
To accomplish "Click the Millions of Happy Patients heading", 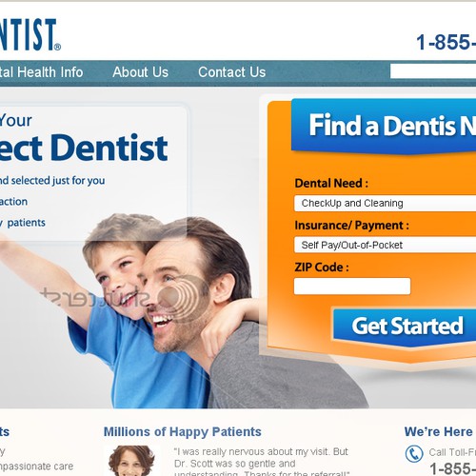I will pyautogui.click(x=183, y=432).
